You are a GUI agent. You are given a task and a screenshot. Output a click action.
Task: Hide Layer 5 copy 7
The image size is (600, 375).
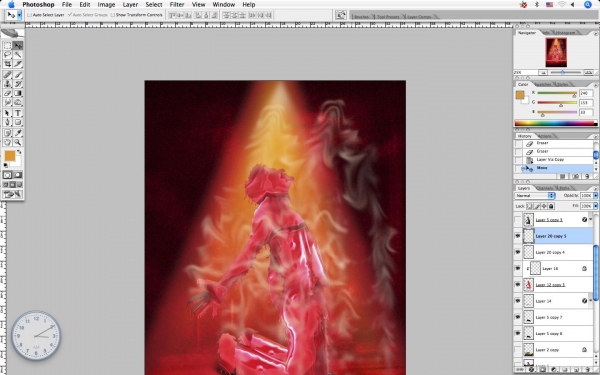click(x=518, y=317)
